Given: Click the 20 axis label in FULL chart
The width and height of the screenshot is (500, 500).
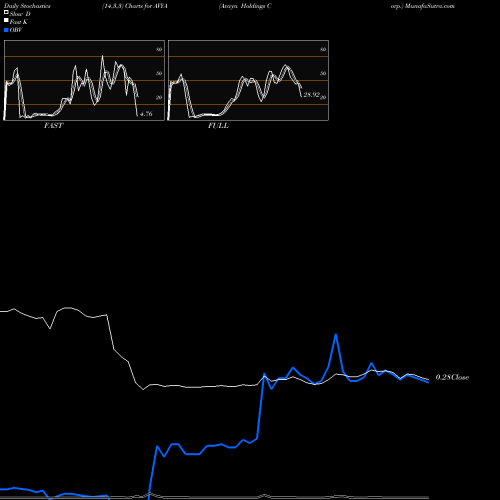Looking at the screenshot, I should coord(323,97).
